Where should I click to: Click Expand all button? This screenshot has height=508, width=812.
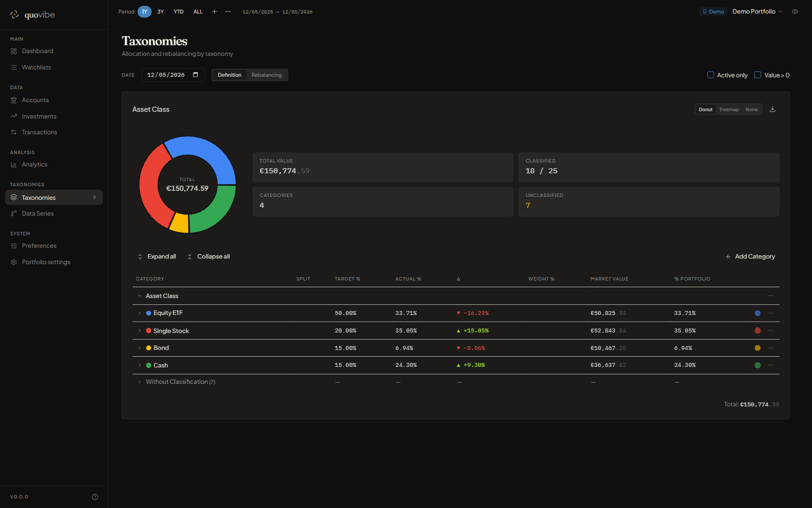[157, 257]
